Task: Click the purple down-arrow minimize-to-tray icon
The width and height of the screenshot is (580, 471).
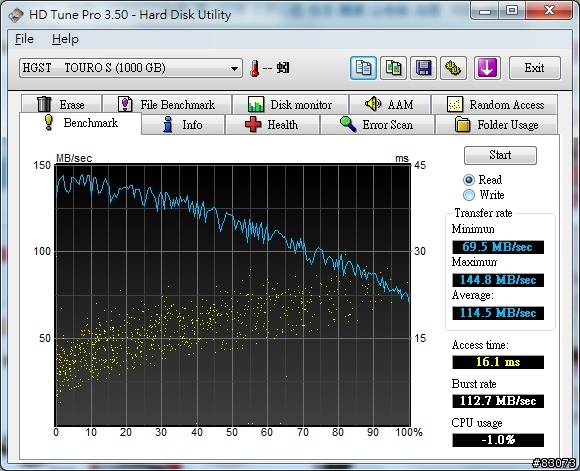Action: coord(487,68)
